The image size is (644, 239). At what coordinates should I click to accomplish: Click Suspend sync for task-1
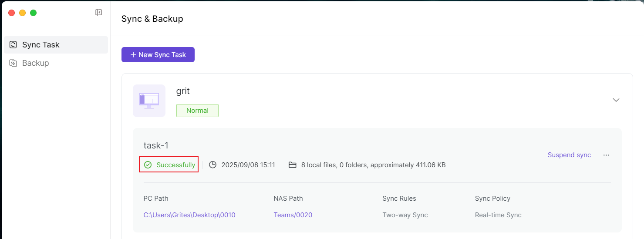[x=569, y=155]
